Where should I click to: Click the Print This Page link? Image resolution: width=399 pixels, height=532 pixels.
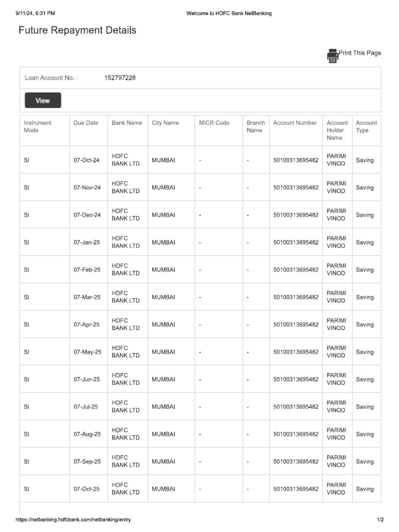click(360, 53)
